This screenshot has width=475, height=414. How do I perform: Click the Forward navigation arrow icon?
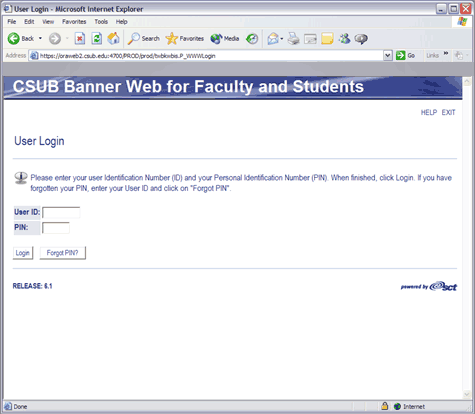click(55, 39)
